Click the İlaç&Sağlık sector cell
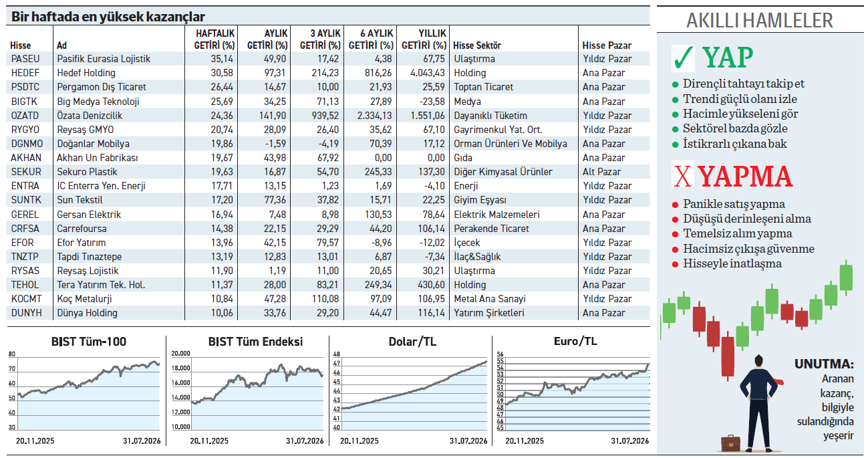Image resolution: width=868 pixels, height=458 pixels. click(477, 257)
